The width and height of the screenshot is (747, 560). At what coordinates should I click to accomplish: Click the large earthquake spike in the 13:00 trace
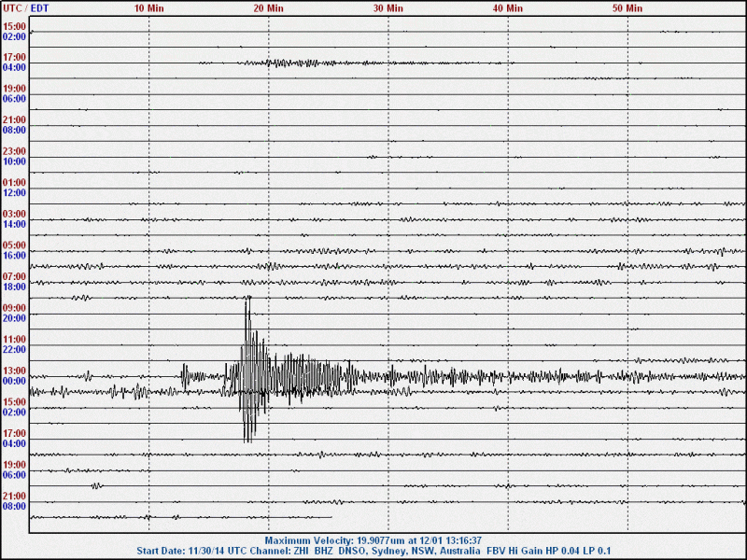pyautogui.click(x=250, y=370)
